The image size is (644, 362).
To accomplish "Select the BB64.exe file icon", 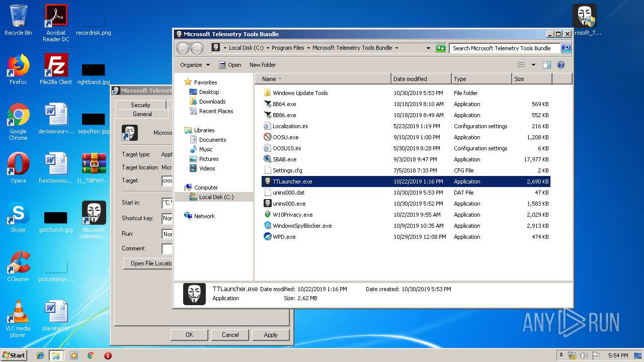I will pyautogui.click(x=268, y=104).
